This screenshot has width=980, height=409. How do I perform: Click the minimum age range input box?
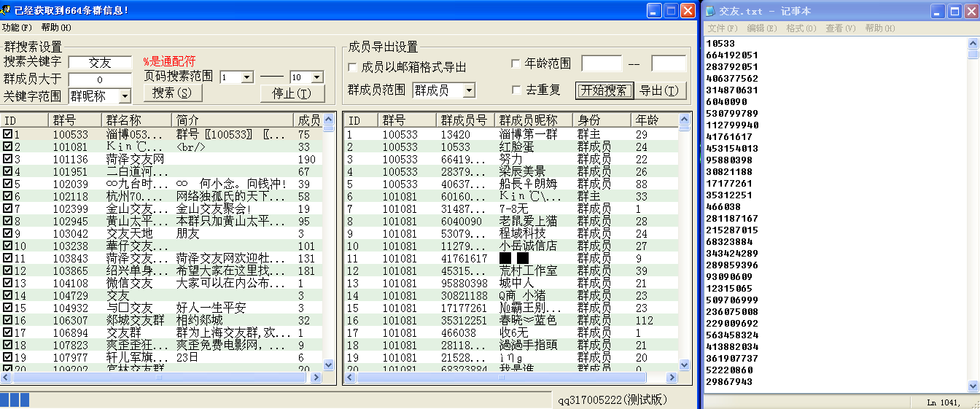602,63
